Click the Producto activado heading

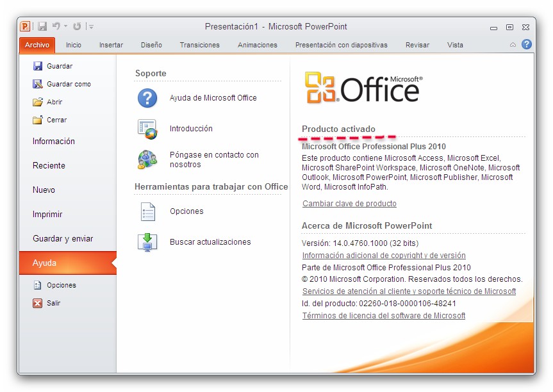pyautogui.click(x=338, y=129)
